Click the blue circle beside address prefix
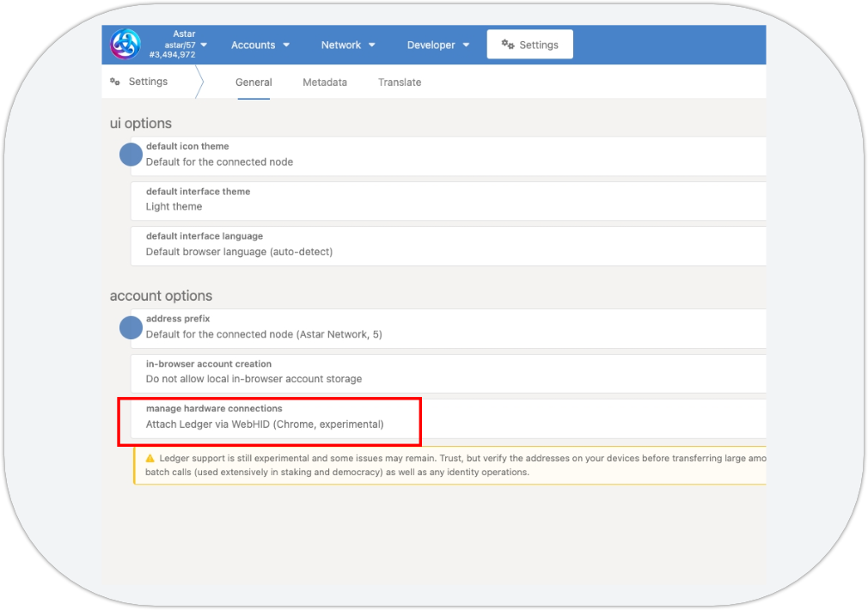 pos(131,327)
